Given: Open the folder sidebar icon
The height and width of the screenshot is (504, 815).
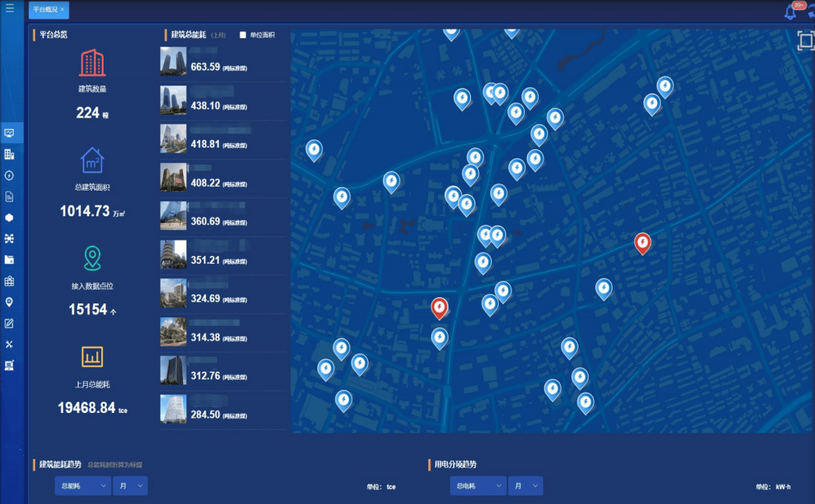Looking at the screenshot, I should (x=9, y=260).
